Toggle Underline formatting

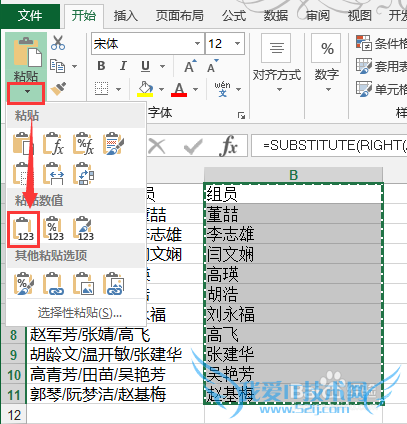pyautogui.click(x=145, y=66)
